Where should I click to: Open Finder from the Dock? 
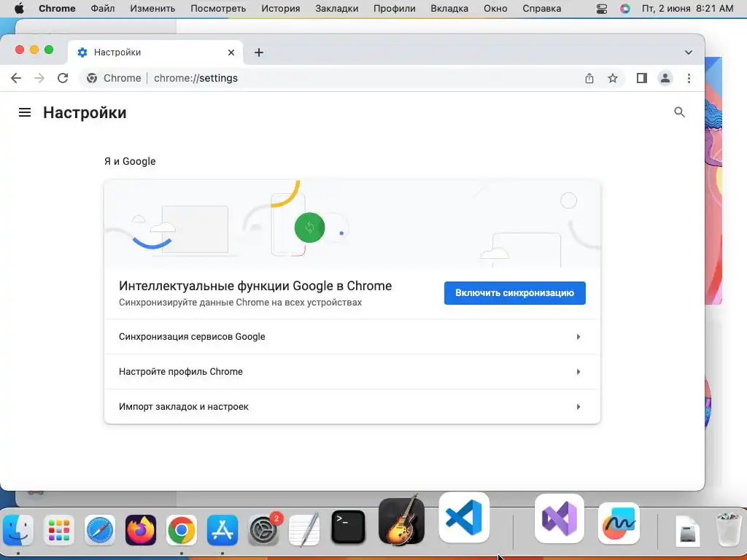pos(18,529)
